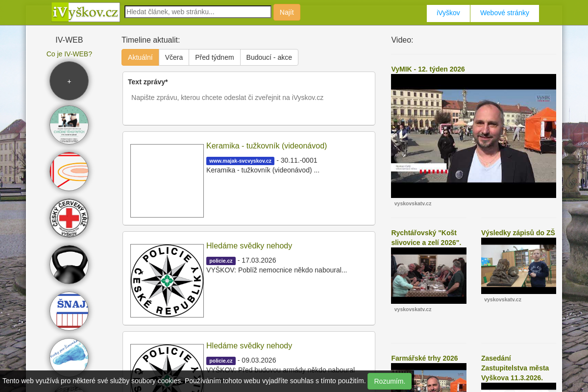Screen dimensions: 588x392
Task: Open Hledáme svědky nehody article from 17.03.2026
Action: point(249,245)
